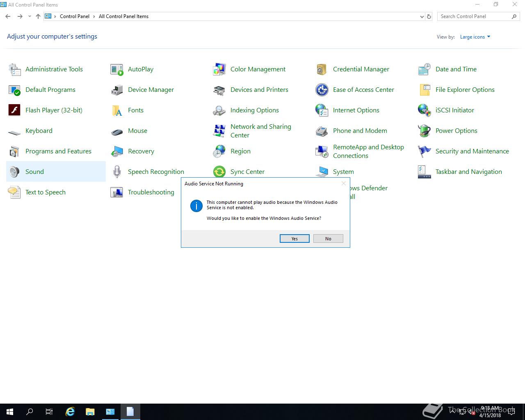Go back with the Back arrow
The height and width of the screenshot is (420, 525).
(x=8, y=16)
